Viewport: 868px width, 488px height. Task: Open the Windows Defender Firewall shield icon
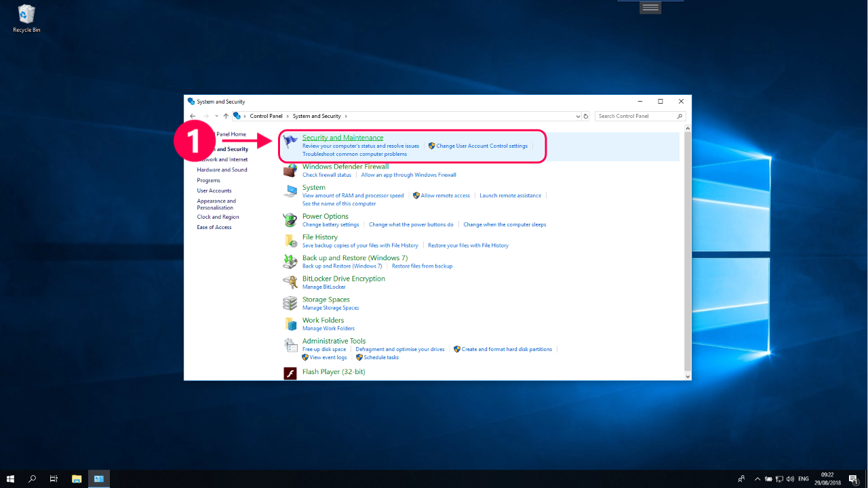point(290,170)
